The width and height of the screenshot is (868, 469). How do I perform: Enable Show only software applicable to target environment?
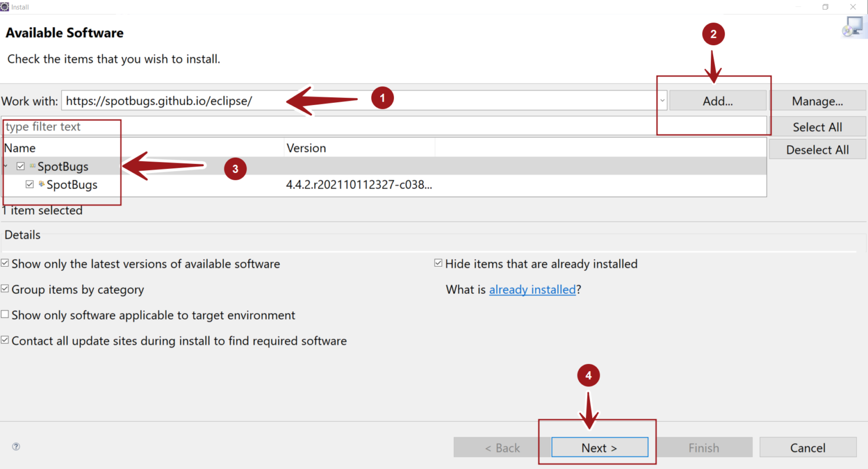(x=5, y=315)
